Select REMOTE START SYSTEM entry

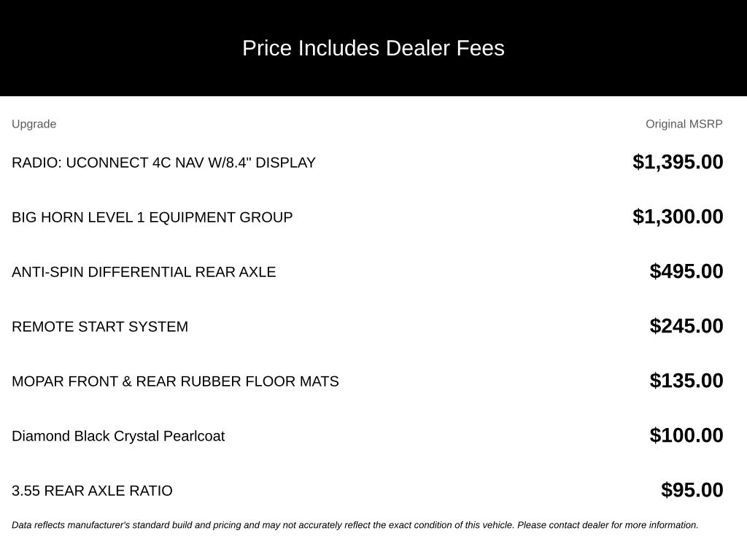[100, 327]
